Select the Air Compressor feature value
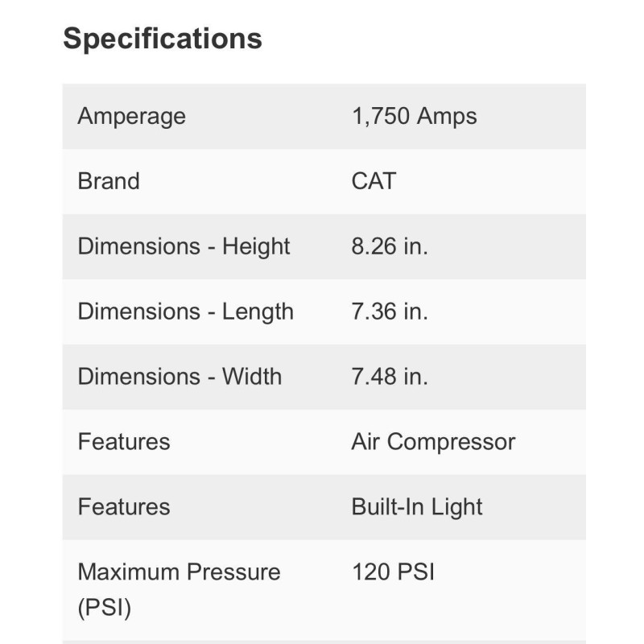This screenshot has height=644, width=644. coord(433,442)
